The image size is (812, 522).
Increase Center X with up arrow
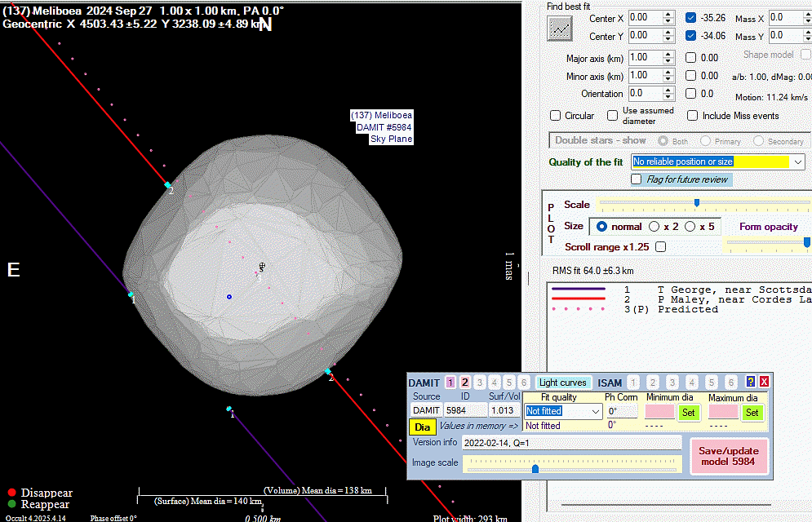tap(668, 14)
